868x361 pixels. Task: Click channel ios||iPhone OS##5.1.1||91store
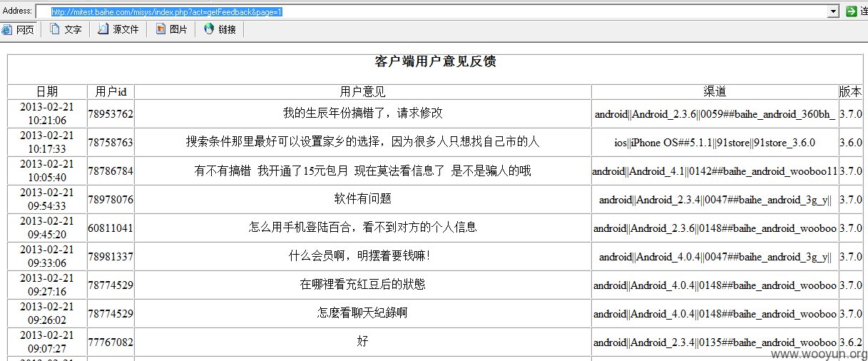coord(715,142)
